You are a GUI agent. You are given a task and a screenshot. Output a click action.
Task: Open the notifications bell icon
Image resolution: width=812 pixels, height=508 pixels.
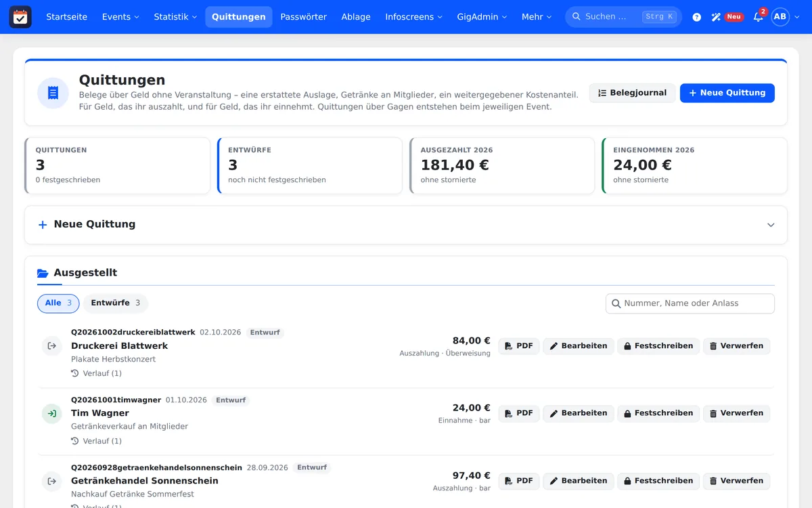[x=759, y=17]
